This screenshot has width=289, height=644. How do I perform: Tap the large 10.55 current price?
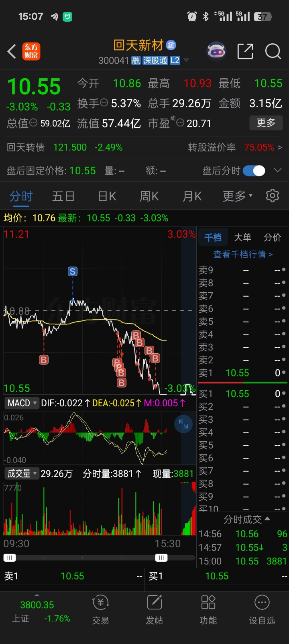coord(34,87)
